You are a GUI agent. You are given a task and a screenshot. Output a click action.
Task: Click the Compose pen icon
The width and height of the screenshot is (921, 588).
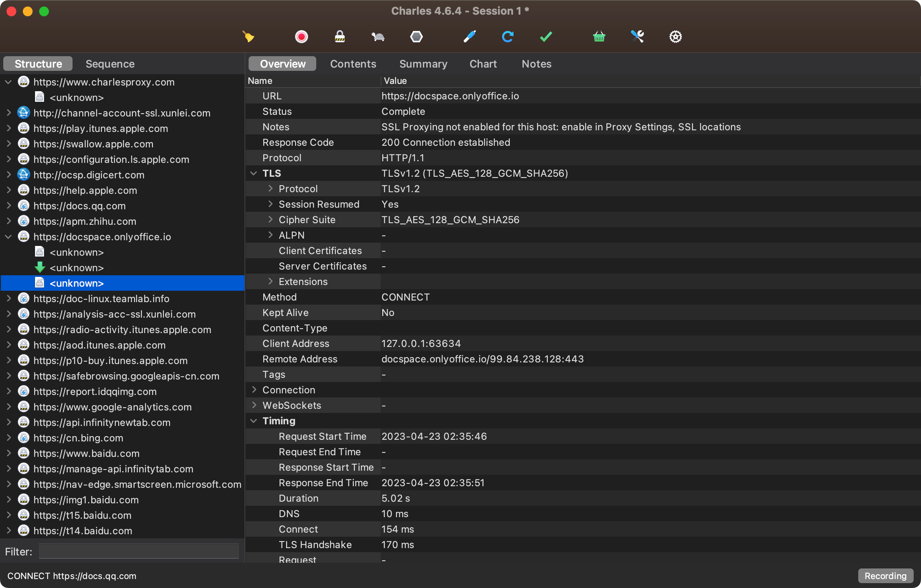click(x=470, y=37)
